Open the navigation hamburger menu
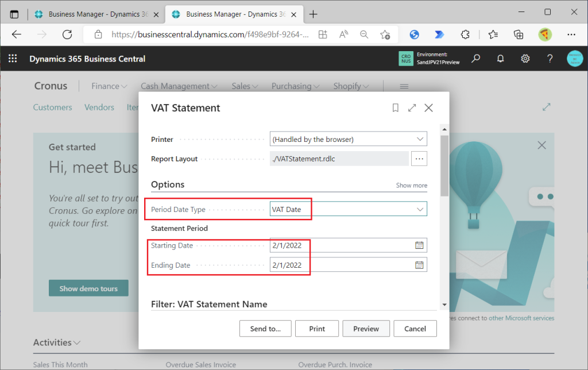 404,86
